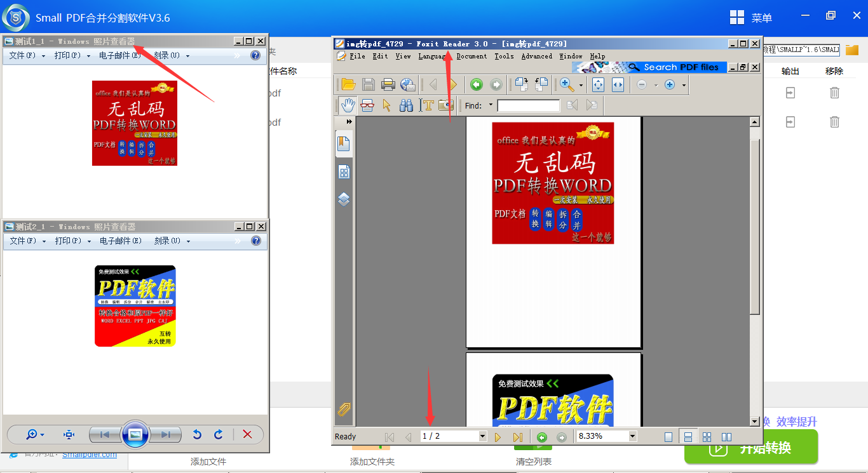
Task: Click the green 开始转换 button
Action: point(750,447)
